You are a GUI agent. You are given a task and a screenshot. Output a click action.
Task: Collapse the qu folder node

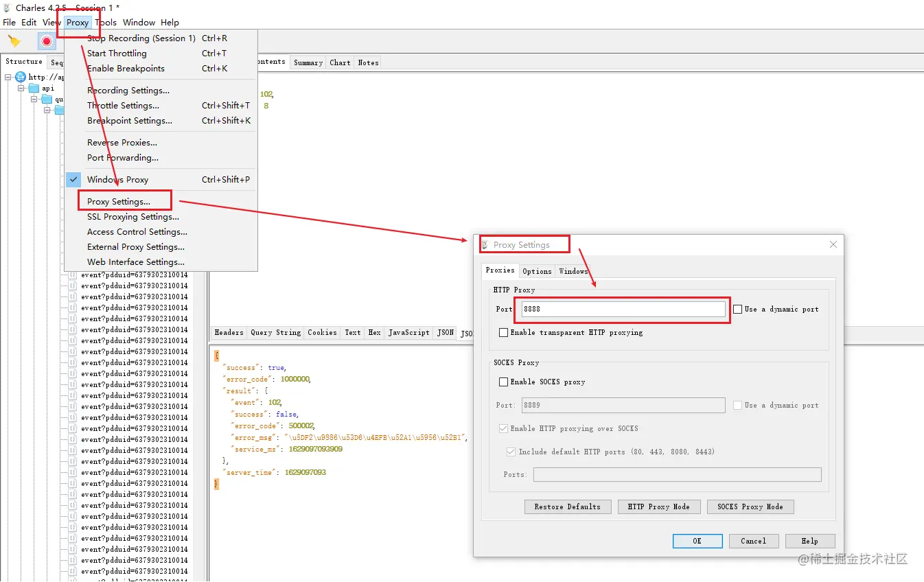click(34, 99)
